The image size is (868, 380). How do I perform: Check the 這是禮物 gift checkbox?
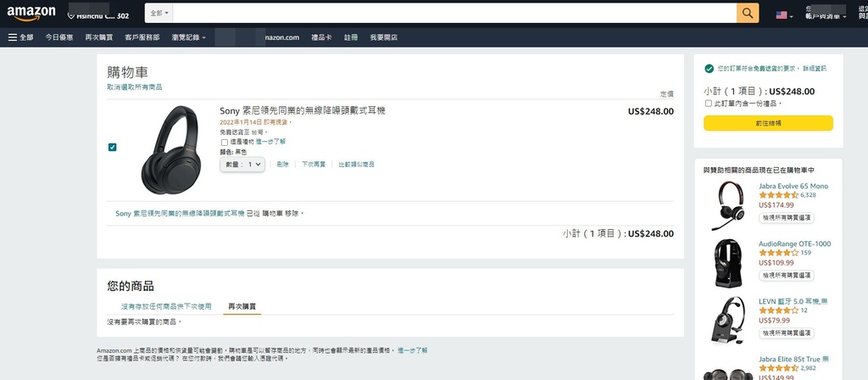tap(224, 142)
